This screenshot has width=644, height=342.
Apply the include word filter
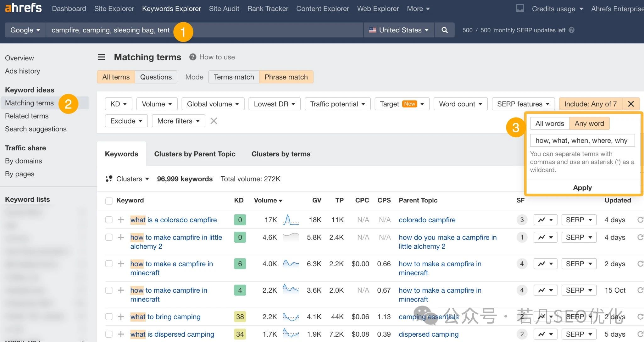[582, 188]
